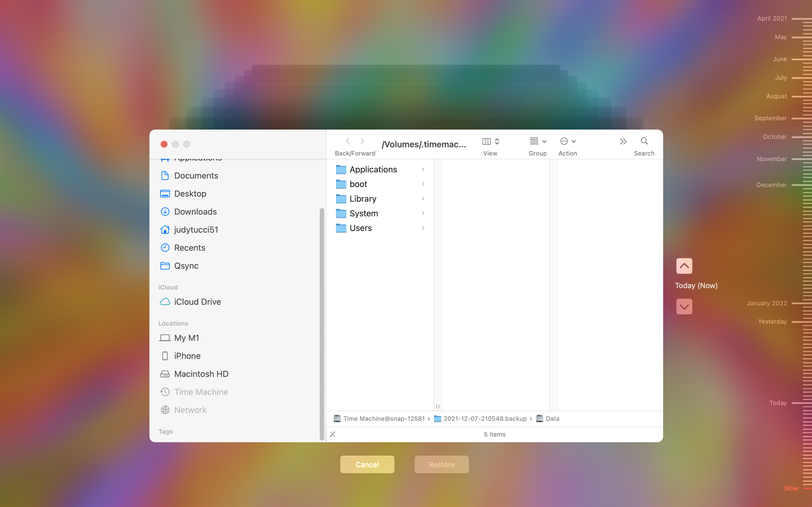Image resolution: width=812 pixels, height=507 pixels.
Task: Select the Library folder
Action: tap(362, 199)
